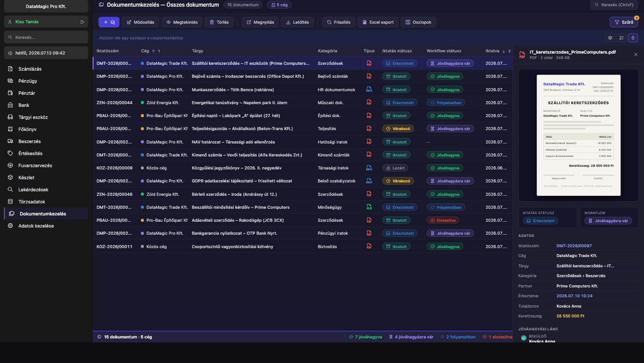Refresh the list with Frissítés

coord(339,22)
